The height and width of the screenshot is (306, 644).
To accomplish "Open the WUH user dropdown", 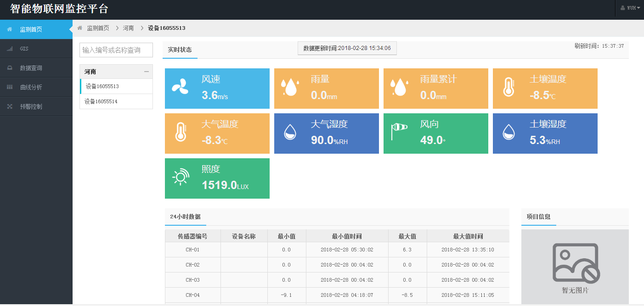I will (x=630, y=8).
